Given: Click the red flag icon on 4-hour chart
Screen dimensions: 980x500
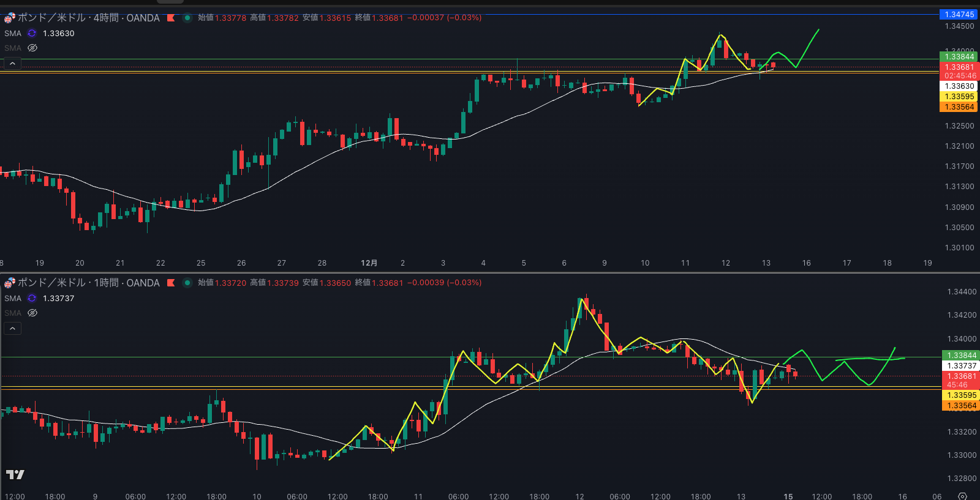Looking at the screenshot, I should tap(171, 18).
